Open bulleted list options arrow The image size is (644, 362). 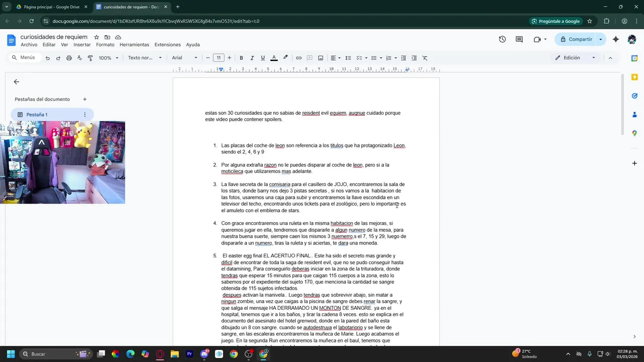tap(381, 58)
